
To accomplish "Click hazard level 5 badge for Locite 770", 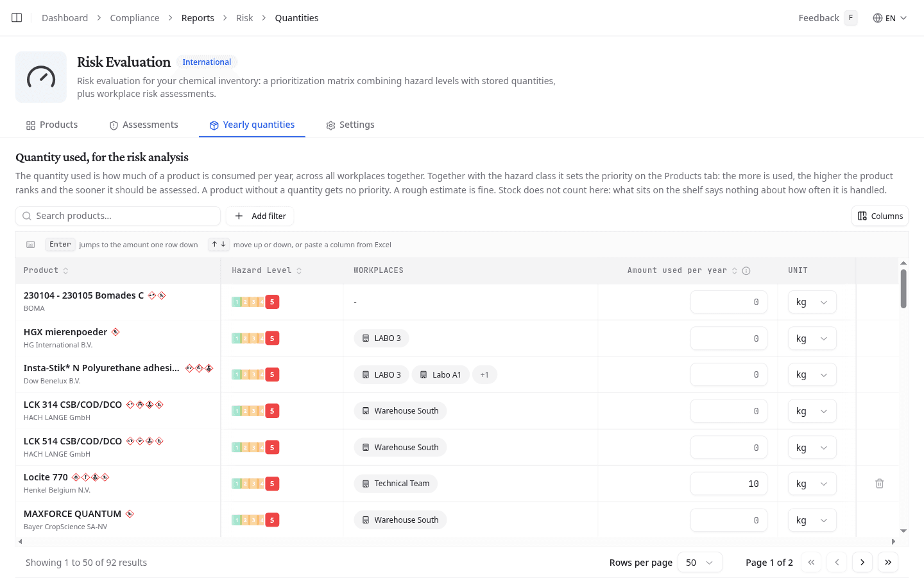I will click(x=272, y=484).
